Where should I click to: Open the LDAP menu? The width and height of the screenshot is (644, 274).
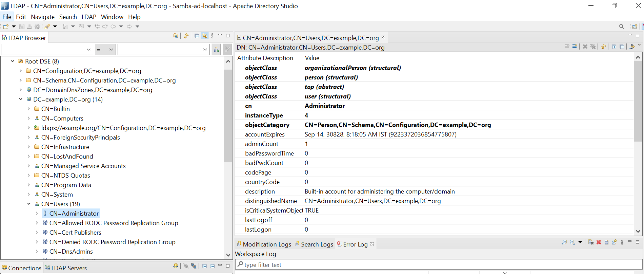point(89,17)
